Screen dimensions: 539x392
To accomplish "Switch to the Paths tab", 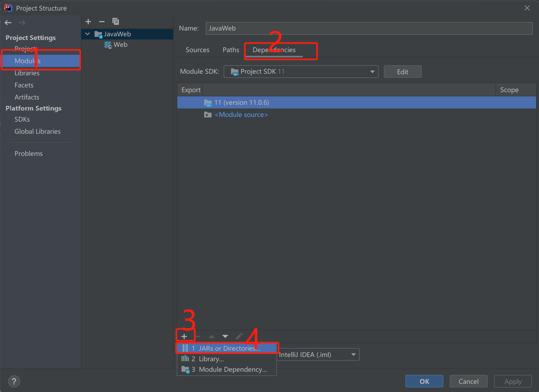I will tap(231, 50).
